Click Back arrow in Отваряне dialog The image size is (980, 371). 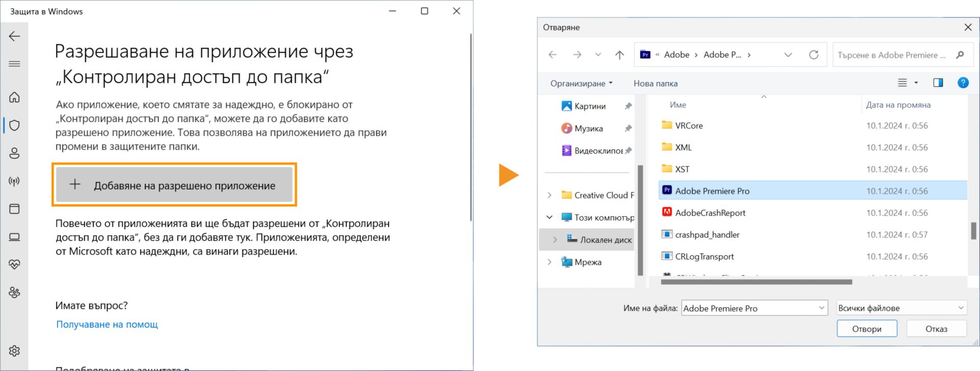pyautogui.click(x=552, y=55)
